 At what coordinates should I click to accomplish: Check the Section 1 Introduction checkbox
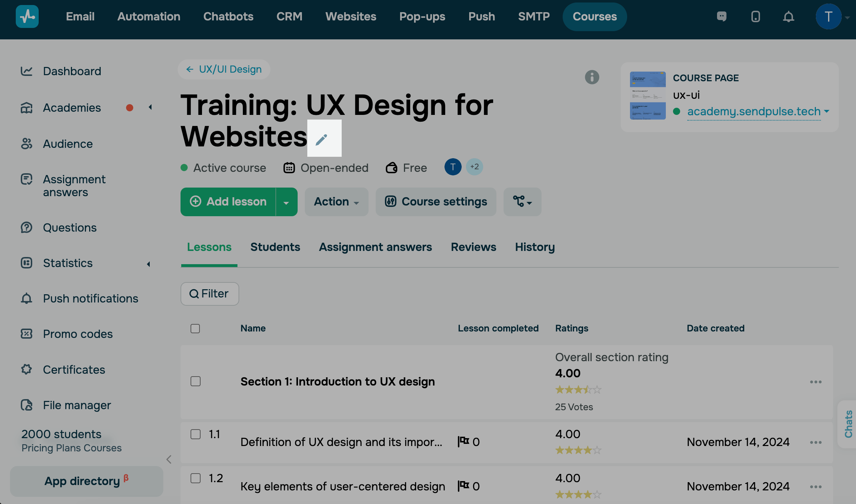point(196,381)
